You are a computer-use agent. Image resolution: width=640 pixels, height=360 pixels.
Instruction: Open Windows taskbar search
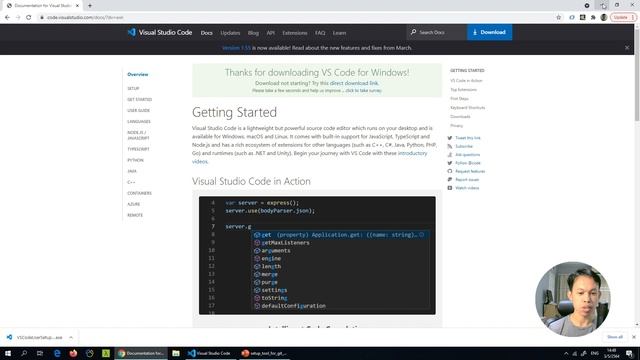pyautogui.click(x=24, y=353)
